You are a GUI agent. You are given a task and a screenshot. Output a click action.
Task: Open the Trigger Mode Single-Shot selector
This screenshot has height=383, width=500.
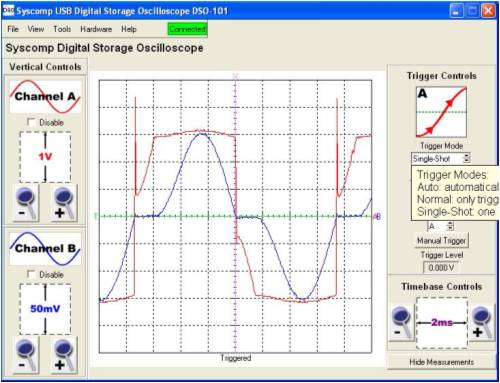click(x=441, y=158)
